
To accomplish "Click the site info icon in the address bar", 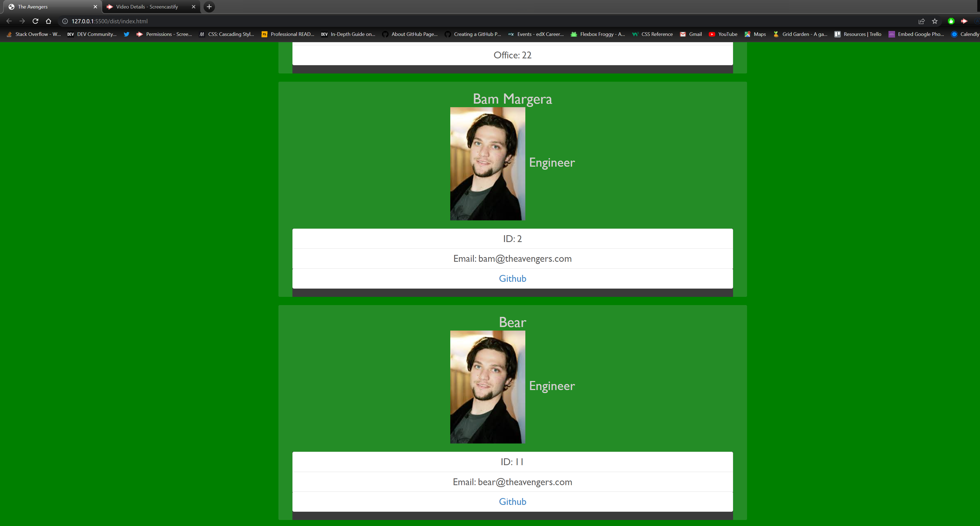I will tap(65, 21).
